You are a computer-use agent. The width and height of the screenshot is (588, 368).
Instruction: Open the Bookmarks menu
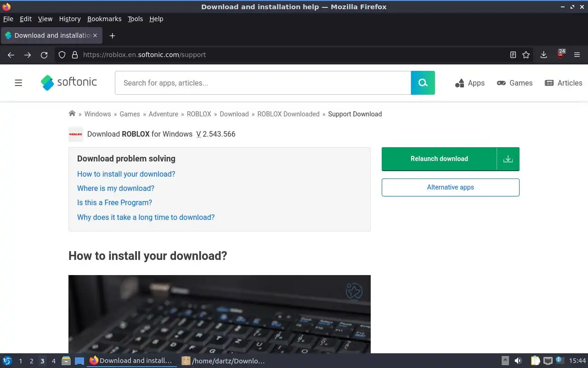coord(104,19)
